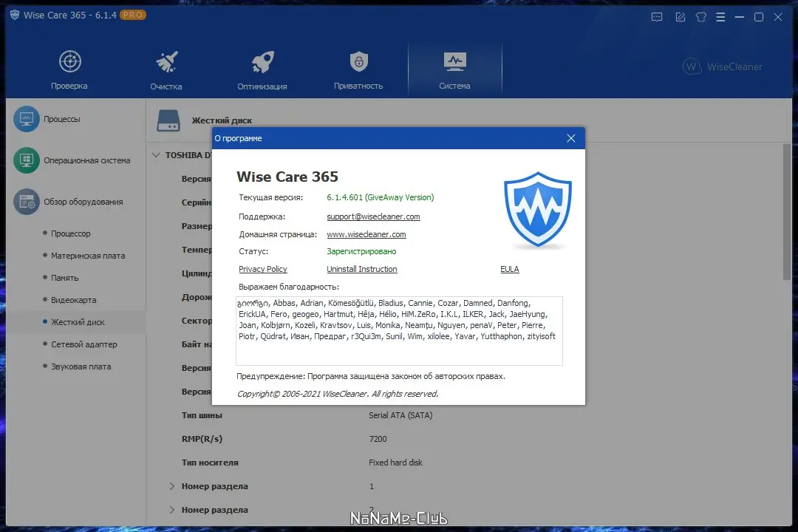Click the hard disk drive icon

tap(168, 120)
